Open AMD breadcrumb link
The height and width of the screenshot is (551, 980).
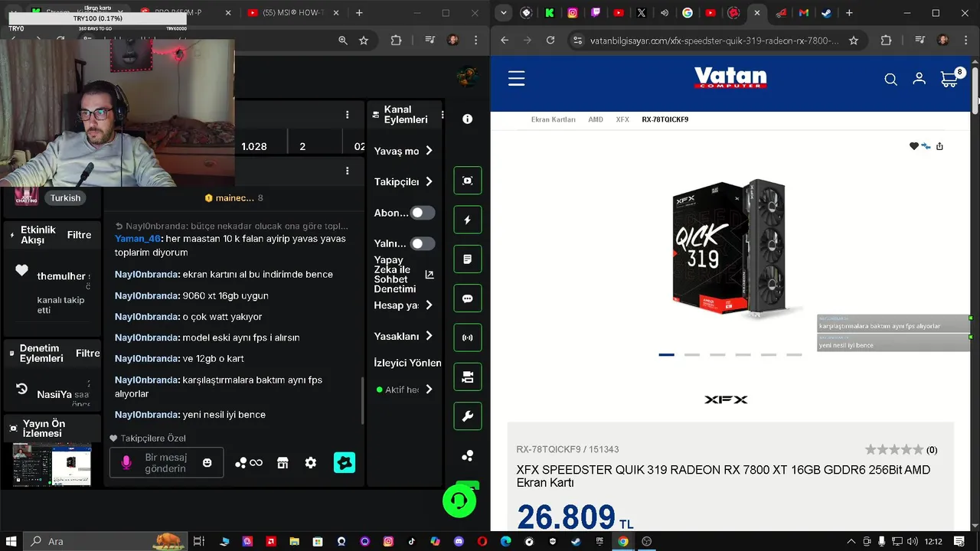pyautogui.click(x=596, y=119)
